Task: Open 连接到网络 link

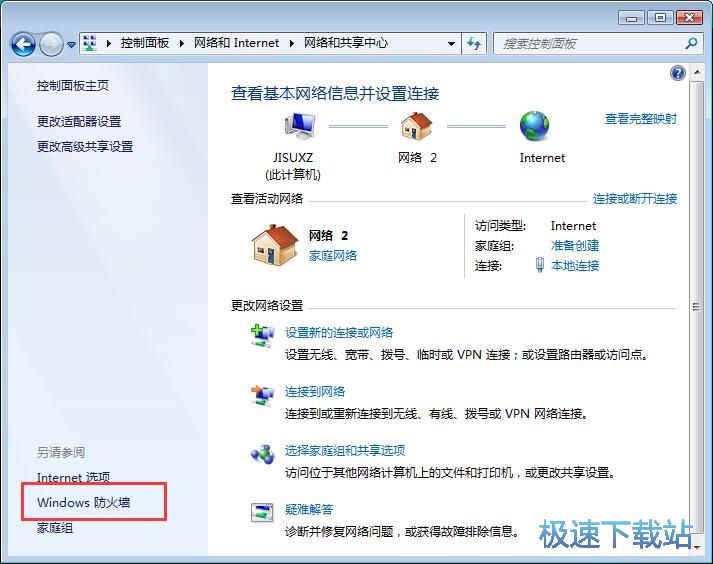Action: 315,392
